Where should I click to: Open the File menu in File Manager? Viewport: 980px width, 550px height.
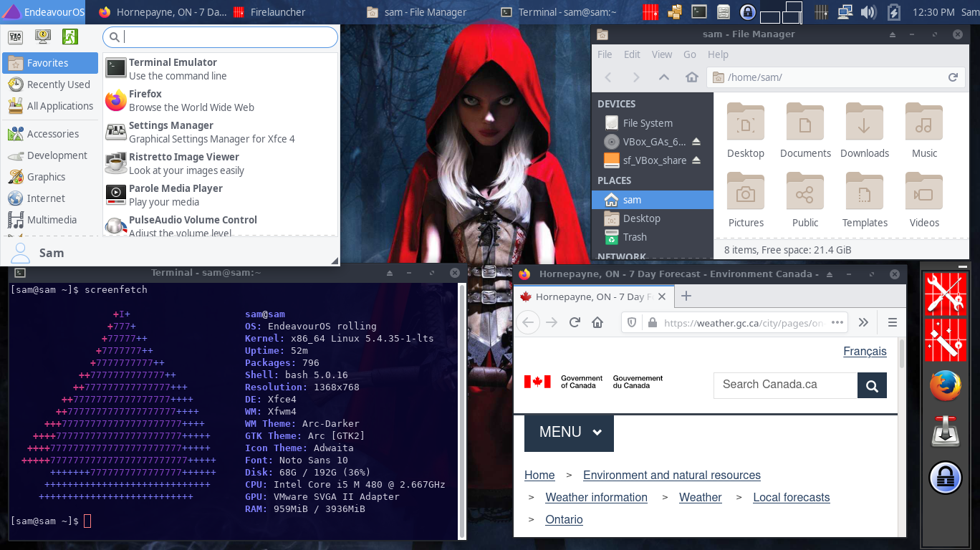tap(605, 54)
